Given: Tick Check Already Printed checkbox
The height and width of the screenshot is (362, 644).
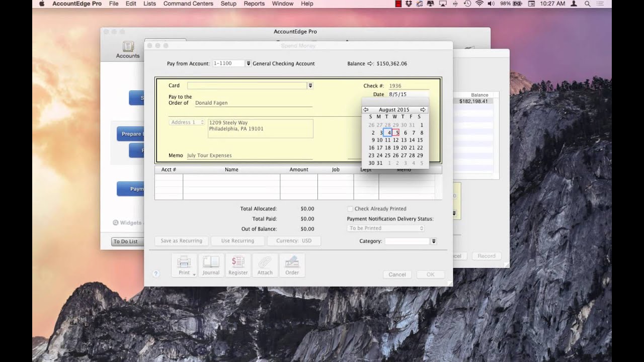Looking at the screenshot, I should [350, 209].
